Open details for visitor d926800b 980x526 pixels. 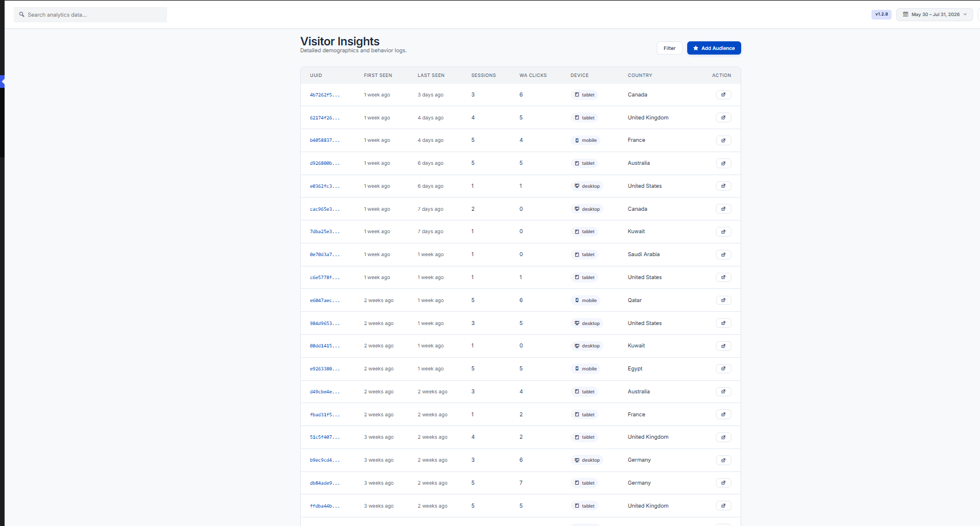click(723, 163)
